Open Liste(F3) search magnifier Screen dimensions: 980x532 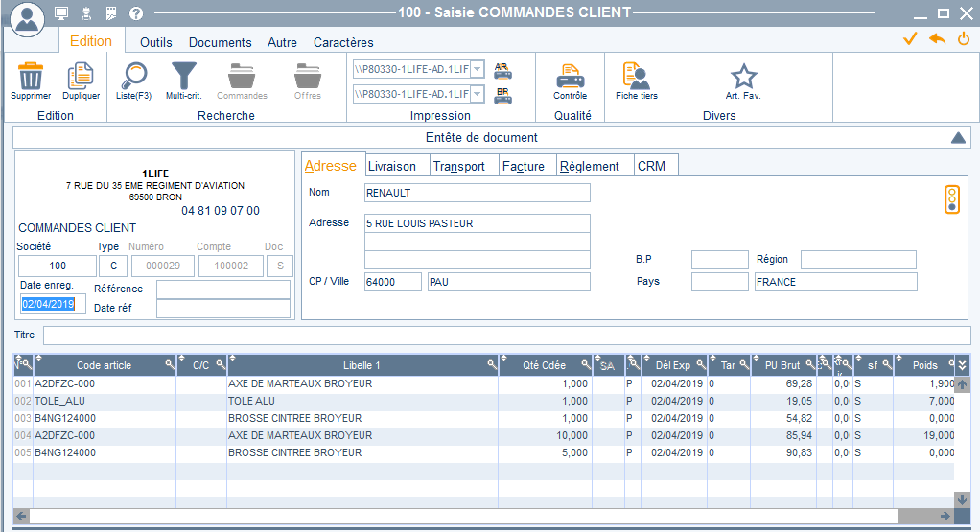click(x=133, y=76)
